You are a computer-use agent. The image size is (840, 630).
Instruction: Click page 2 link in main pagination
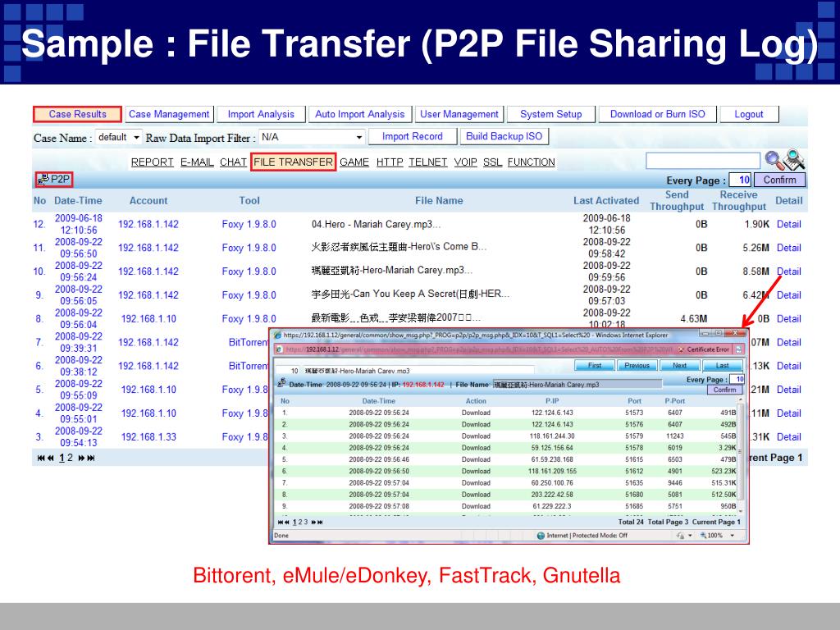[x=70, y=458]
